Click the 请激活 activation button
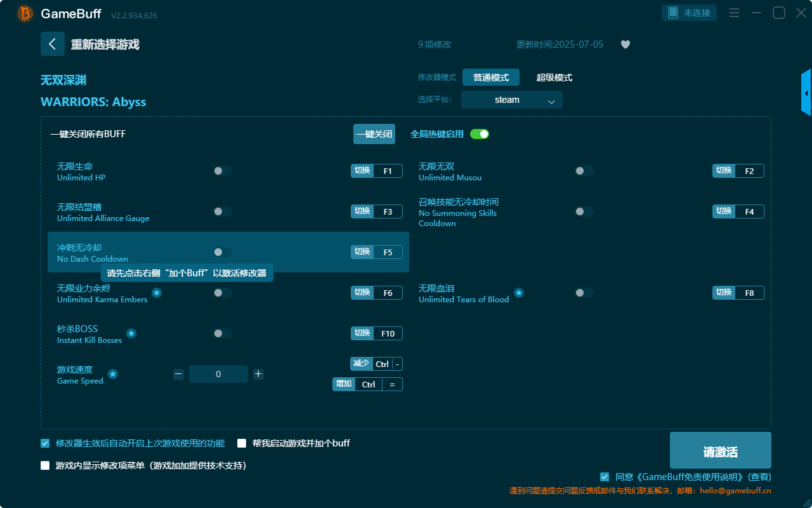 point(720,450)
